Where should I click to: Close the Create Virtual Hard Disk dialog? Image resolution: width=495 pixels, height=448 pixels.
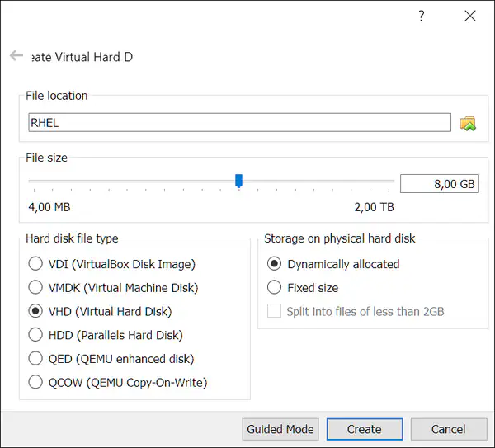[x=470, y=16]
